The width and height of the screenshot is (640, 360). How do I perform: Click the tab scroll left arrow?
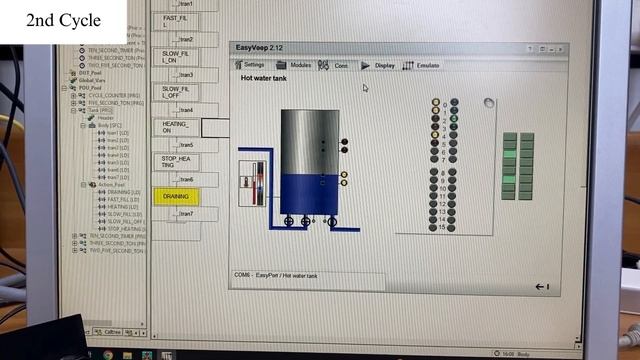click(137, 333)
